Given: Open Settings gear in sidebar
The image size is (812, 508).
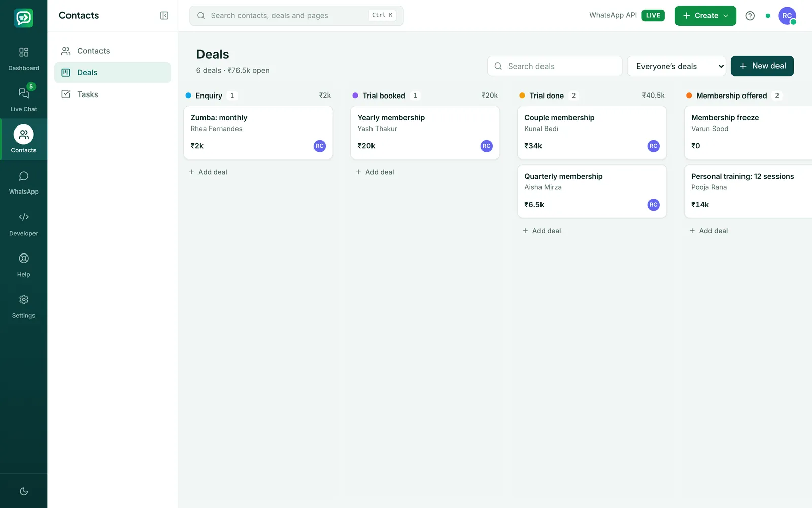Looking at the screenshot, I should pyautogui.click(x=23, y=304).
